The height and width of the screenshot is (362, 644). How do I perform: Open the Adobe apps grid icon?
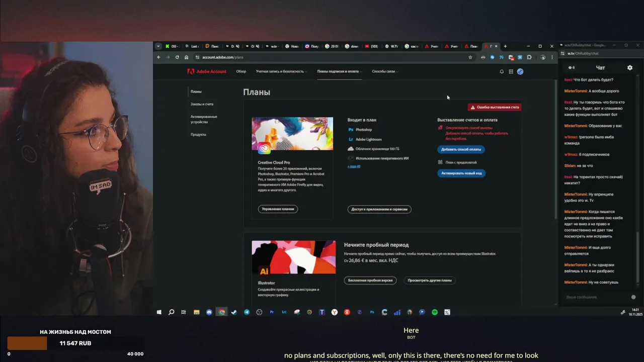click(x=511, y=71)
